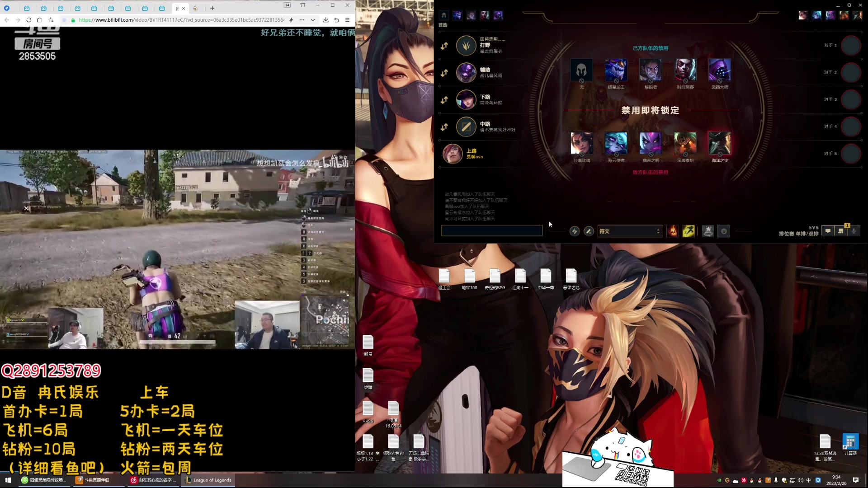The height and width of the screenshot is (488, 868).
Task: Open the 恶果之地 desktop file
Action: click(571, 279)
